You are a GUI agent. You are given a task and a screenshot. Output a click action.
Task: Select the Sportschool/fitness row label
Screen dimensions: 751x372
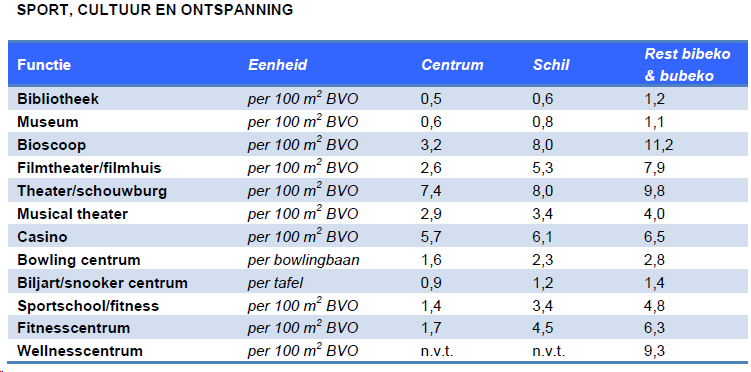coord(88,305)
